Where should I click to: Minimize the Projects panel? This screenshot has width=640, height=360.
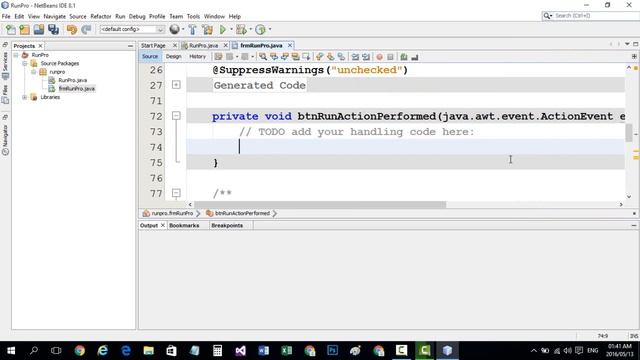[x=130, y=46]
